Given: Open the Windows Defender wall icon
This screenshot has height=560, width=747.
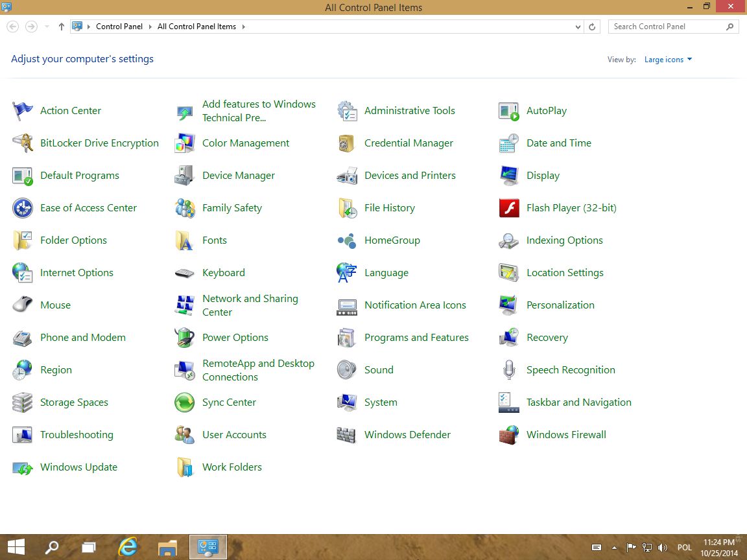Looking at the screenshot, I should (346, 435).
